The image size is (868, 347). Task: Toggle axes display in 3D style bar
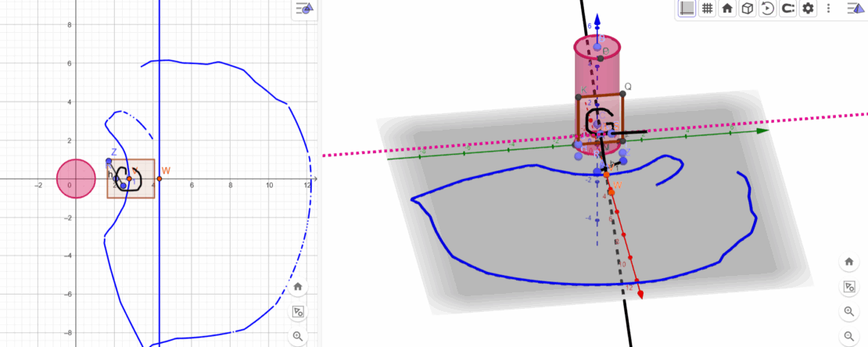click(x=687, y=9)
